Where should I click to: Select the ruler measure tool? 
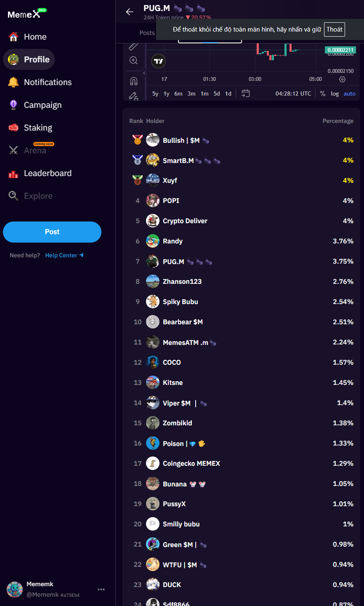click(x=133, y=46)
